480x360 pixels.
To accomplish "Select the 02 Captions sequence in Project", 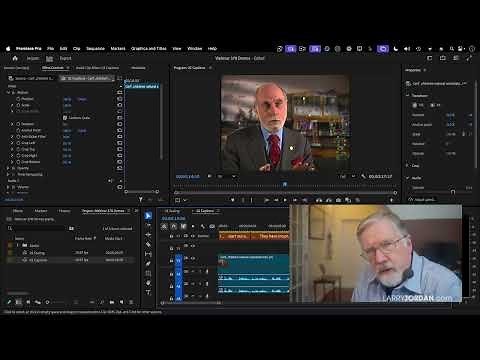I will [x=38, y=260].
